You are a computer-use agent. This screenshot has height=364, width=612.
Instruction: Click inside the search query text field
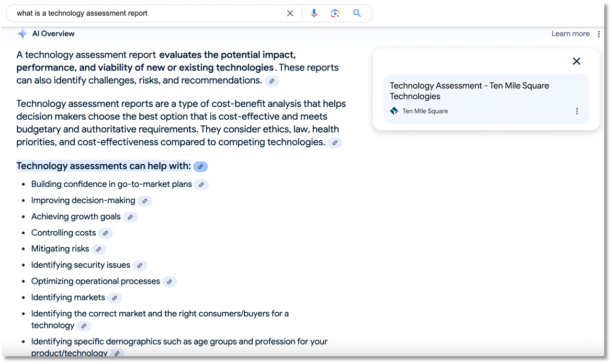pos(146,14)
